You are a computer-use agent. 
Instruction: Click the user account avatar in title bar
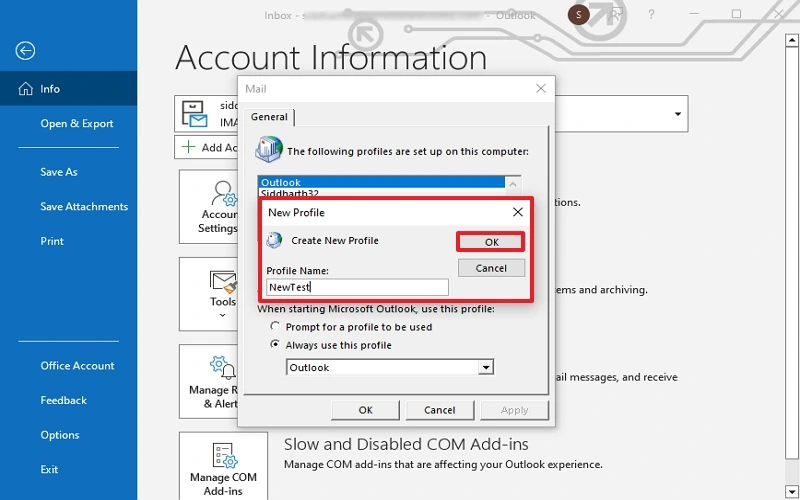[x=578, y=15]
